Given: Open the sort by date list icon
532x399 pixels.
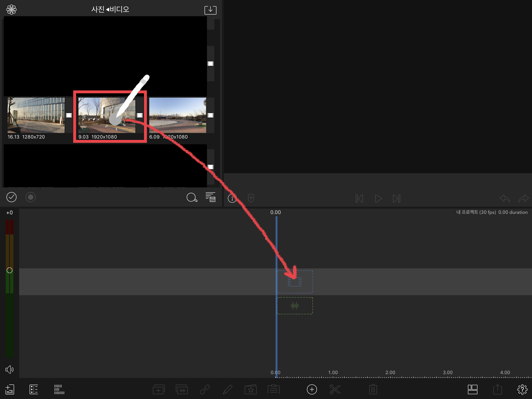Looking at the screenshot, I should pos(211,197).
